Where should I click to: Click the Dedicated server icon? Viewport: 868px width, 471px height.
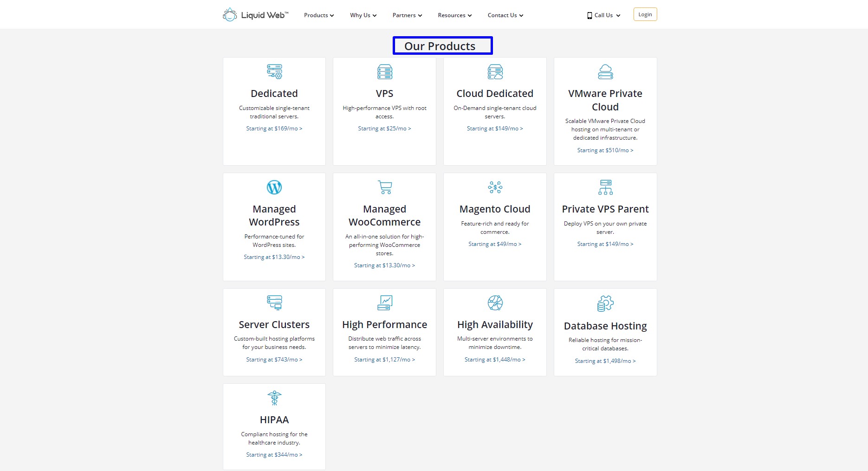coord(274,71)
